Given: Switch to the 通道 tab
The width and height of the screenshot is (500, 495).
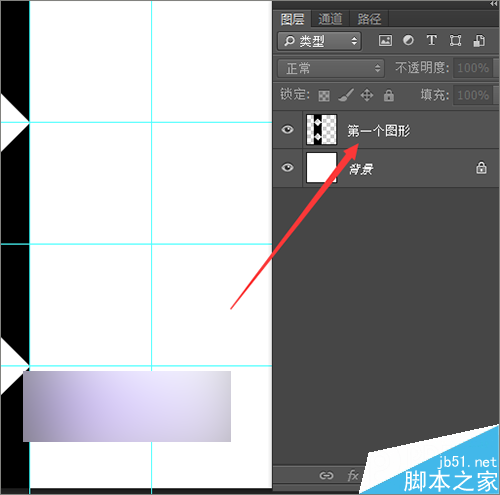Looking at the screenshot, I should 330,19.
